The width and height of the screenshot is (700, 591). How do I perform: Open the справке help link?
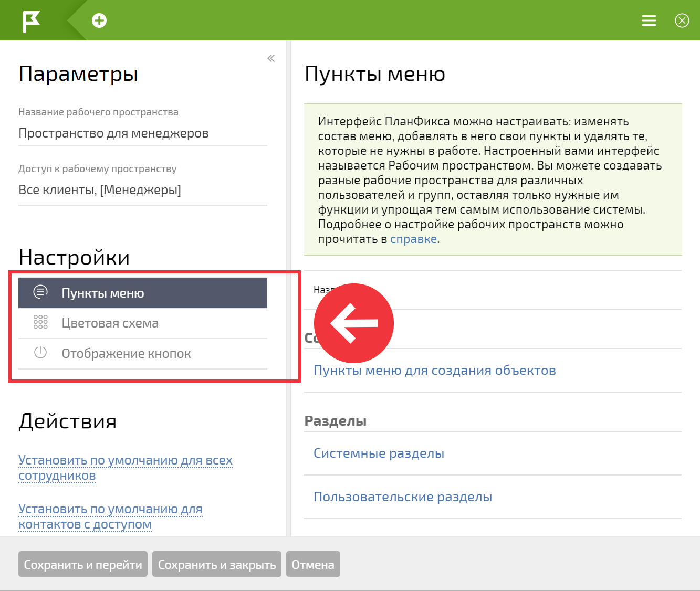pyautogui.click(x=413, y=239)
